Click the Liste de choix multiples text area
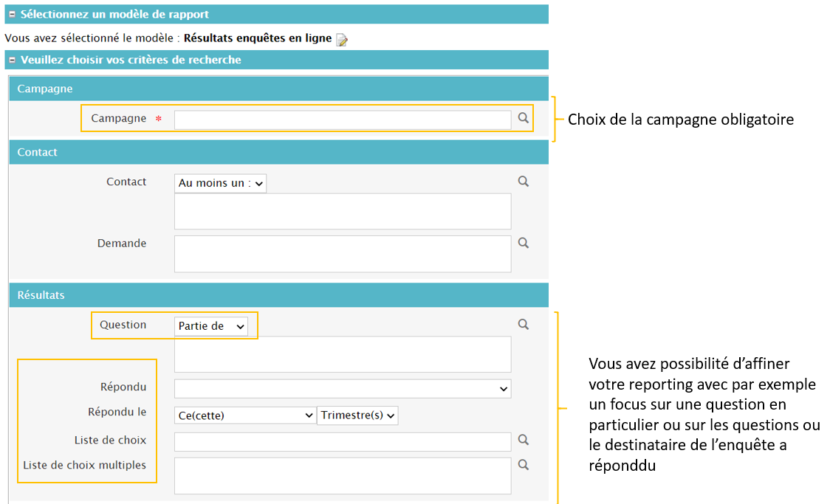The image size is (830, 504). [343, 476]
